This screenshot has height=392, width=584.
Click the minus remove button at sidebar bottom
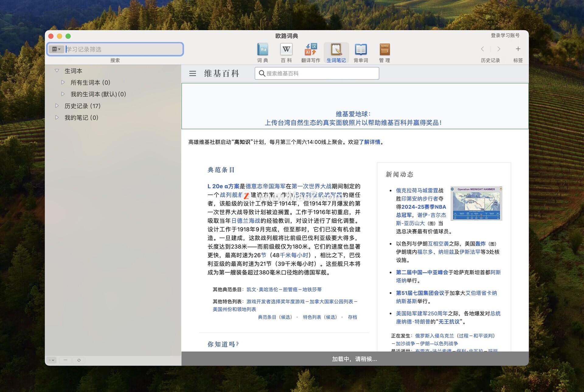coord(65,360)
